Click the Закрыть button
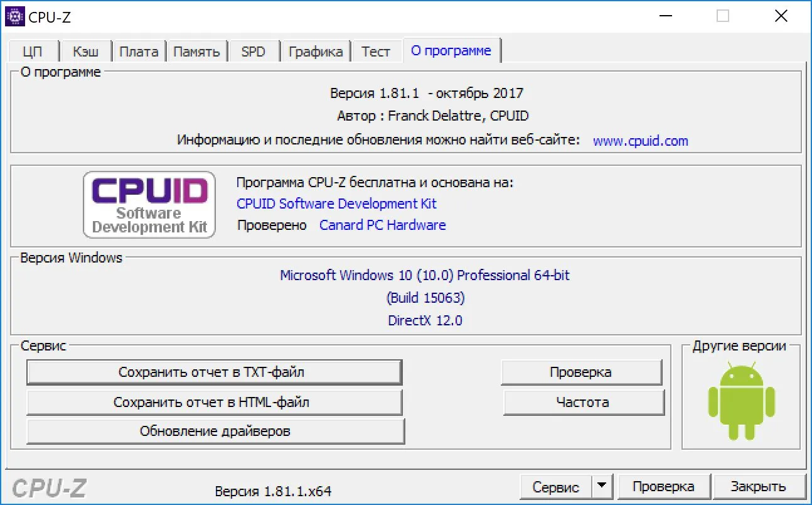 tap(758, 487)
